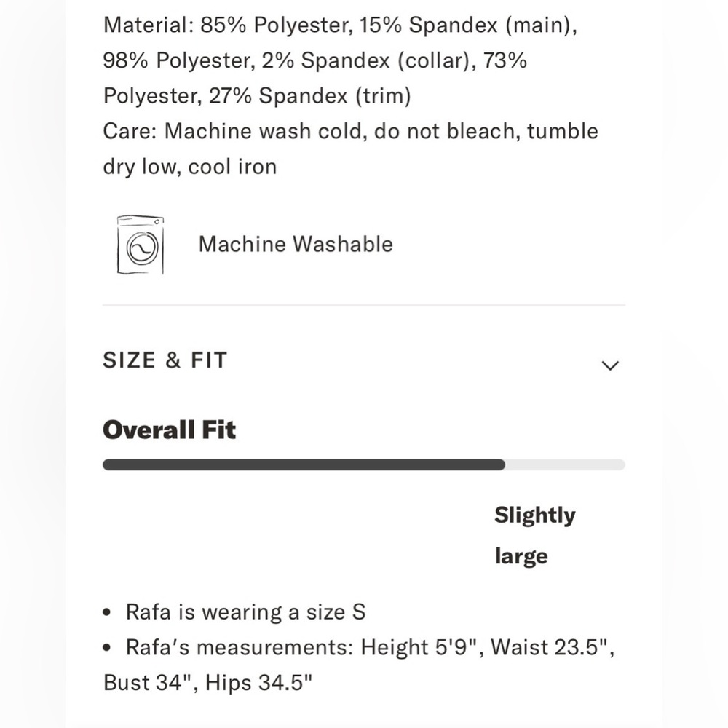Image resolution: width=728 pixels, height=728 pixels.
Task: Click the 98% Polyester collar text line
Action: pos(314,60)
